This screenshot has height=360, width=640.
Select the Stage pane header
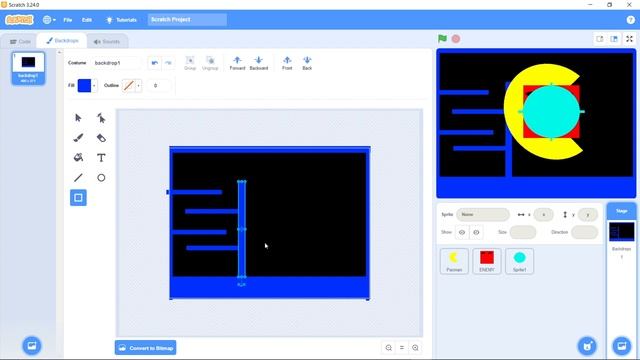coord(621,211)
